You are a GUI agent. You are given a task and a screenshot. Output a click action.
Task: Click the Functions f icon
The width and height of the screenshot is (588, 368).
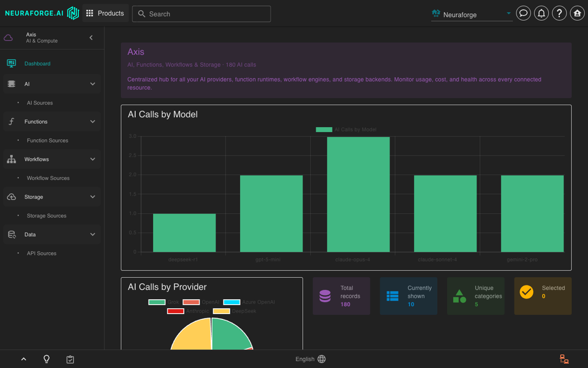[x=11, y=122]
